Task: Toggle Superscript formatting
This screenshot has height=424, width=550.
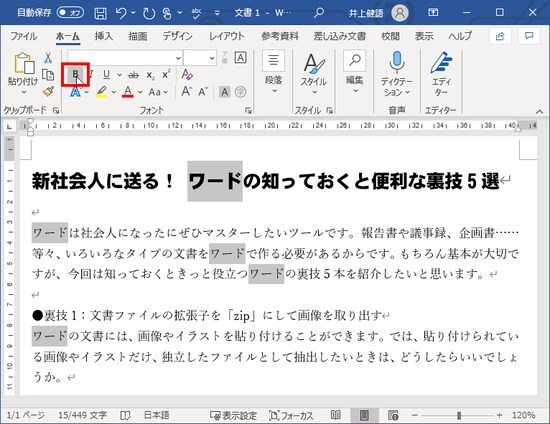Action: pyautogui.click(x=166, y=74)
